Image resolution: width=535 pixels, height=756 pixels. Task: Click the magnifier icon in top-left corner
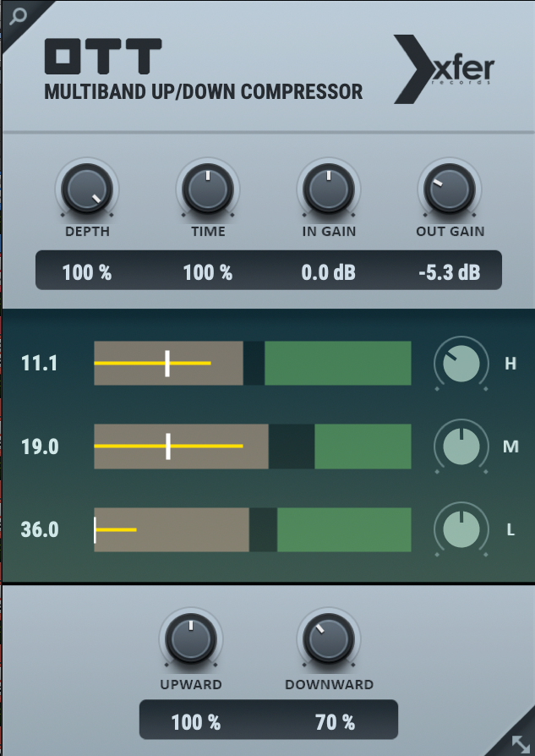point(17,15)
